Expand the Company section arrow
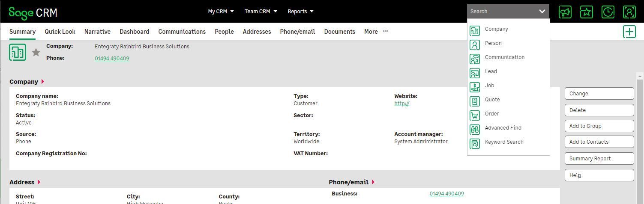 [42, 82]
